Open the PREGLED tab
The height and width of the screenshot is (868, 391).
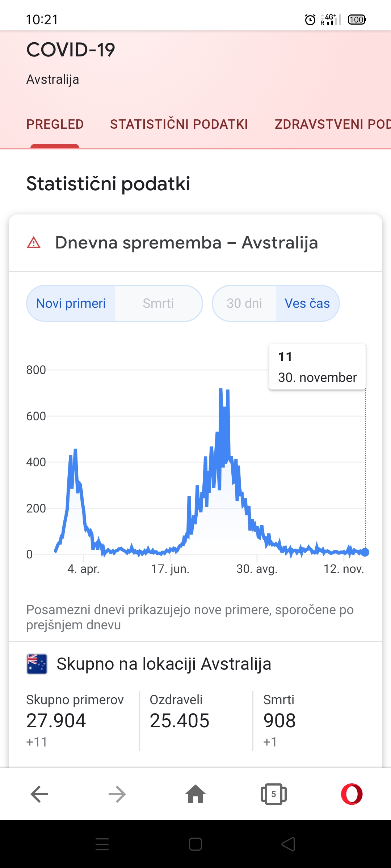click(x=55, y=124)
